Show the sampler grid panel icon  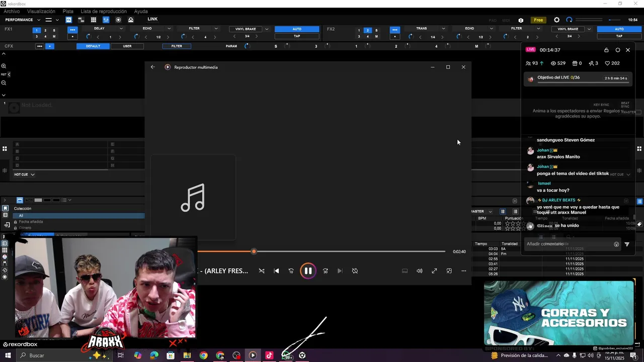click(94, 20)
